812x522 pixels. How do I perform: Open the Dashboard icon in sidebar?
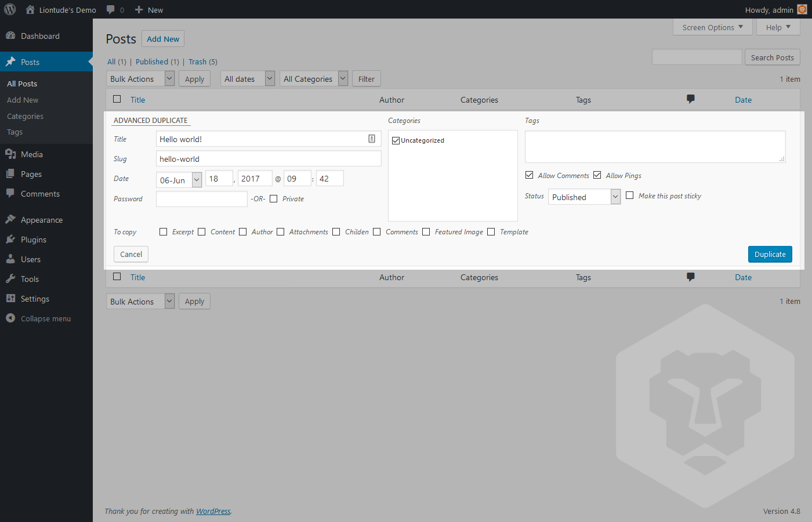tap(10, 35)
